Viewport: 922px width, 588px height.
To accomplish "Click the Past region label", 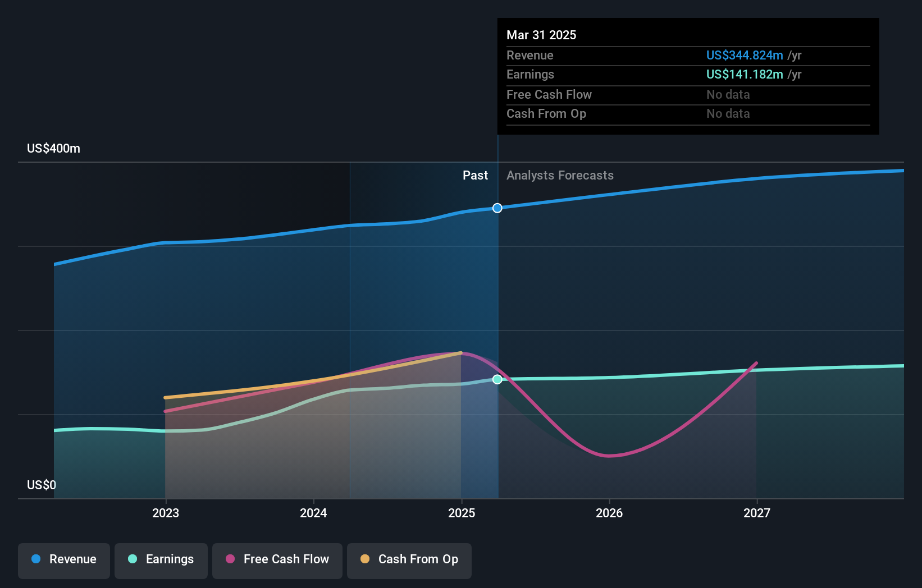I will [475, 176].
